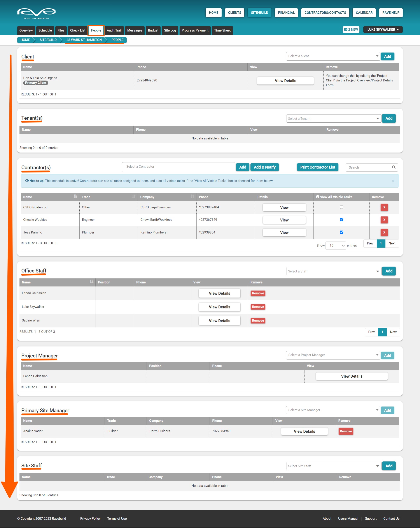
Task: Open the Financial main menu
Action: [x=286, y=13]
